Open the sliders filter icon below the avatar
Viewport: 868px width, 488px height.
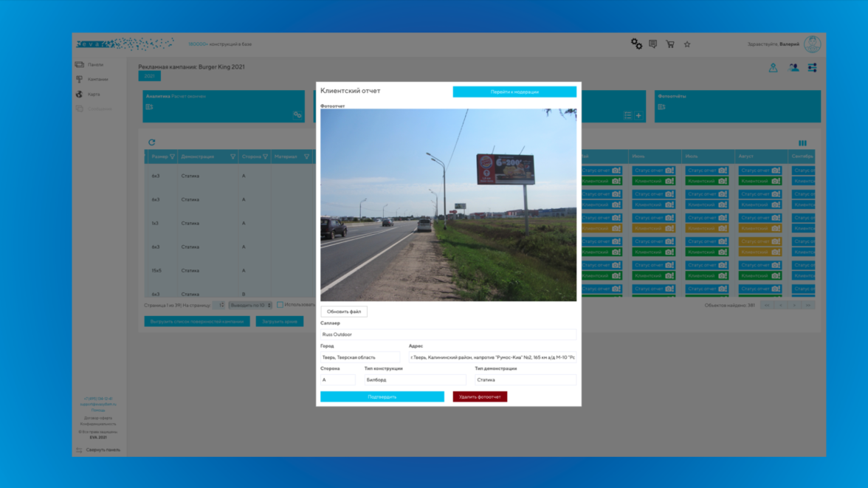pyautogui.click(x=812, y=68)
